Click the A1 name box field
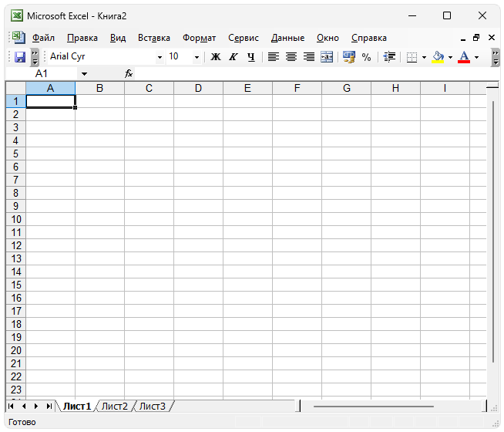The width and height of the screenshot is (504, 432). coord(42,73)
